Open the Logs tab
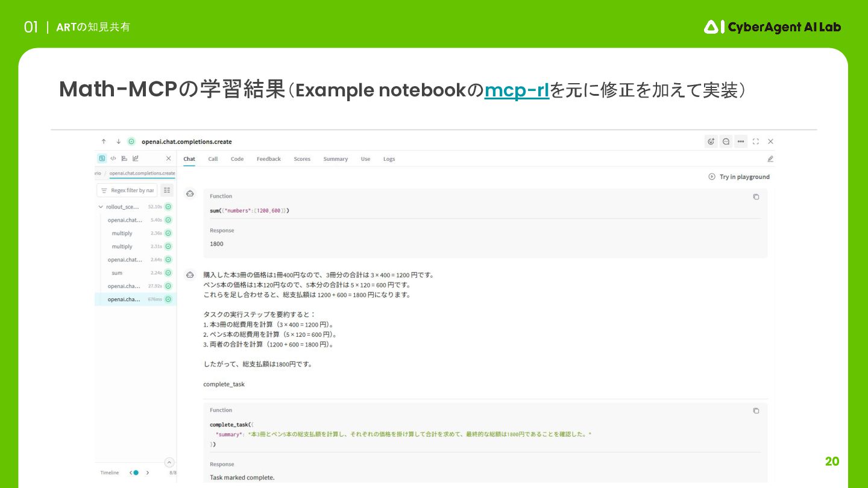This screenshot has height=488, width=868. 389,159
